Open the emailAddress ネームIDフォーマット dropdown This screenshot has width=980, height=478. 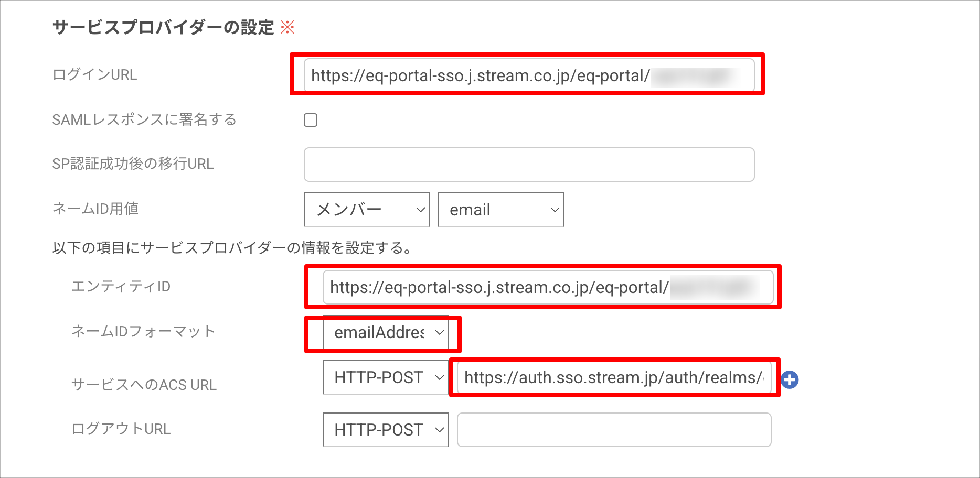386,332
